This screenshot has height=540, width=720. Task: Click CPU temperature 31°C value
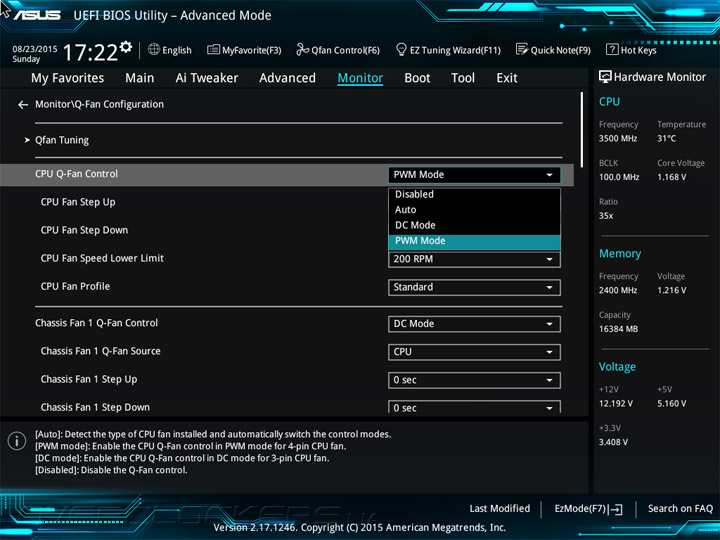click(x=666, y=139)
